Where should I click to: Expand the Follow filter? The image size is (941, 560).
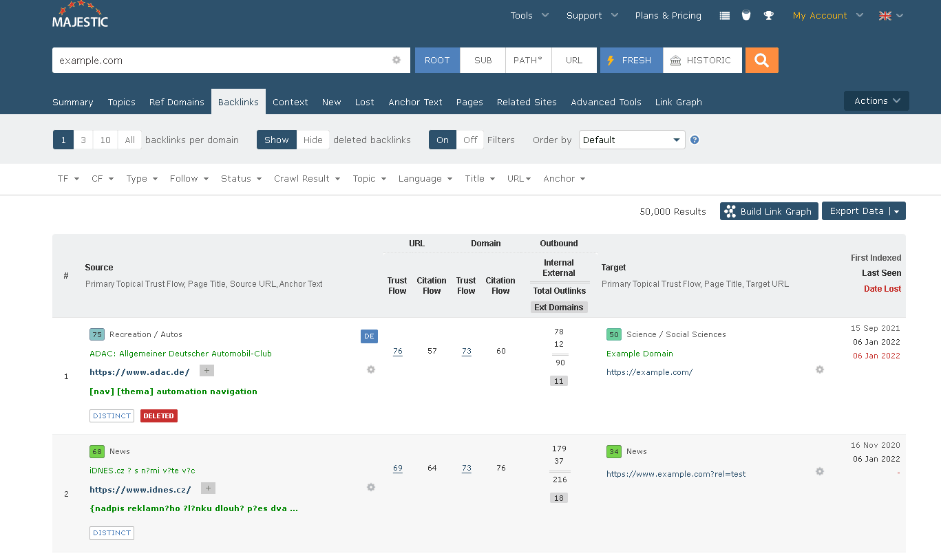189,178
